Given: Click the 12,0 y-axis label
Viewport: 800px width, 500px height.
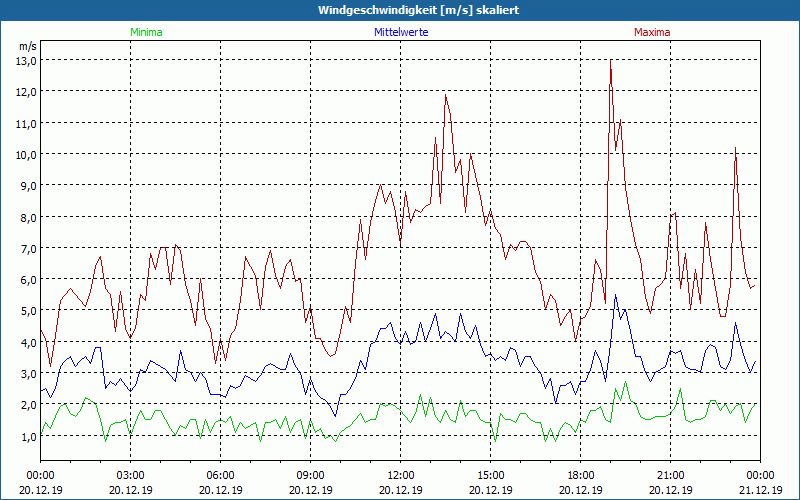Looking at the screenshot, I should pos(26,91).
